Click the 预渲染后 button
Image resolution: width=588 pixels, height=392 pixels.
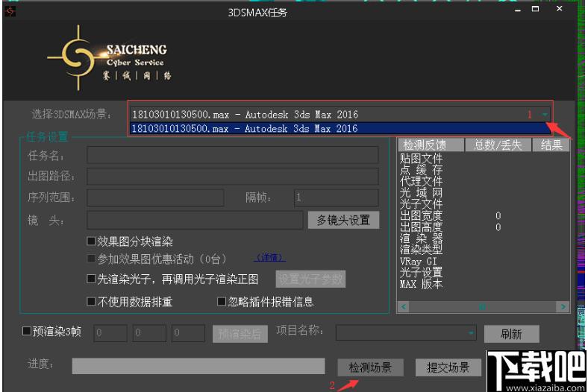(x=240, y=334)
